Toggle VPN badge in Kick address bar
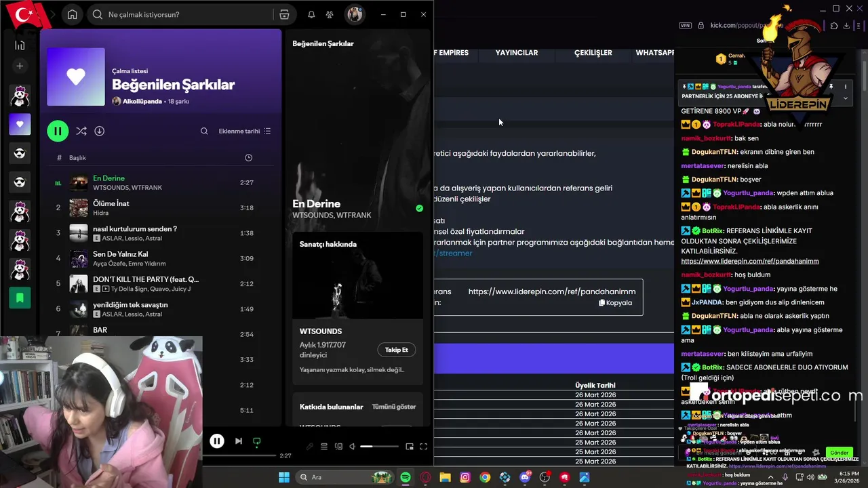 tap(685, 26)
